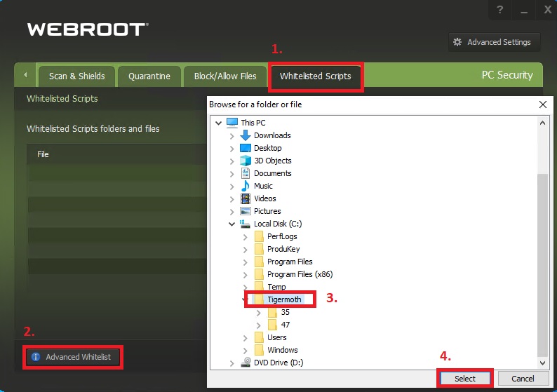Click the Advanced Whitelist button
This screenshot has height=392, width=557.
(x=73, y=357)
